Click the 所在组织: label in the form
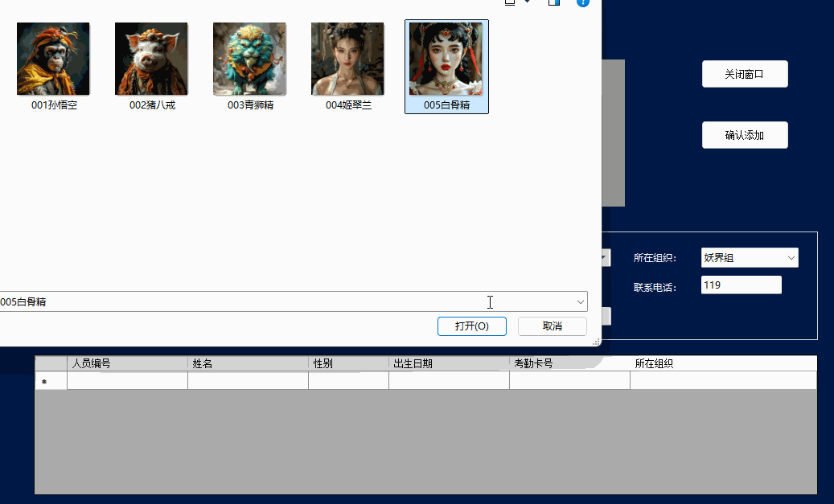Screen dimensions: 834x504 [655, 258]
